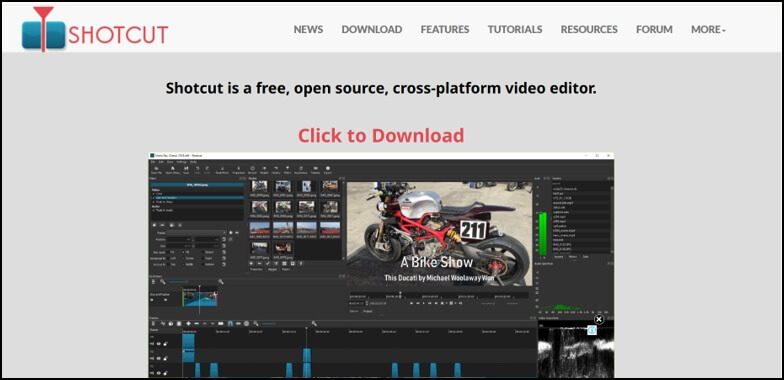
Task: Click the Export toolbar icon
Action: click(x=328, y=168)
